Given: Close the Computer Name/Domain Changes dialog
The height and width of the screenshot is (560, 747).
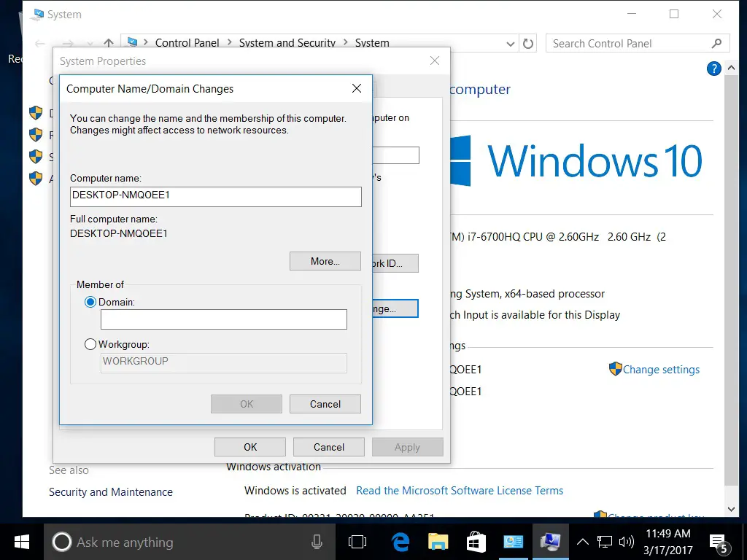Looking at the screenshot, I should click(x=356, y=88).
